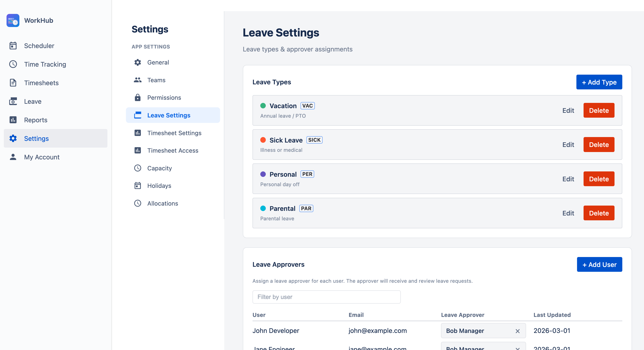Viewport: 644px width, 350px height.
Task: Delete the Sick Leave type
Action: (599, 144)
